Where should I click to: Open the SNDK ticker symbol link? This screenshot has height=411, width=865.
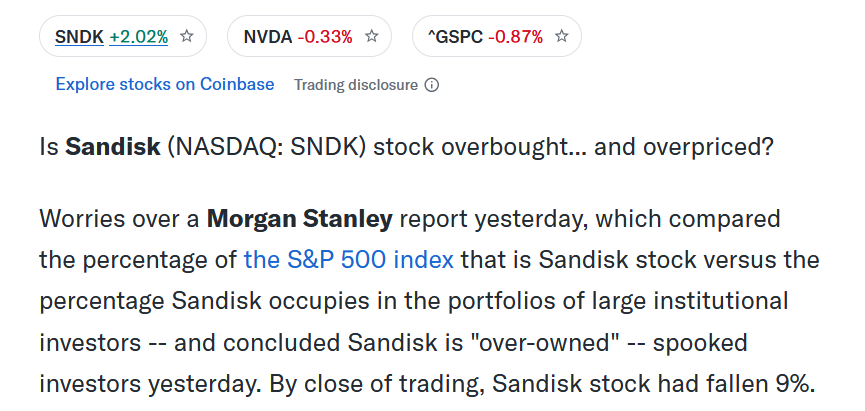[79, 37]
